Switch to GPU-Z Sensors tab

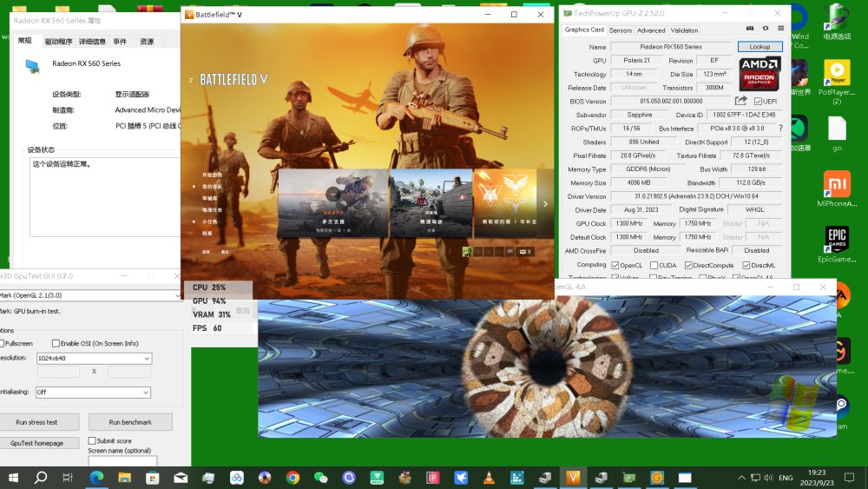pos(620,30)
